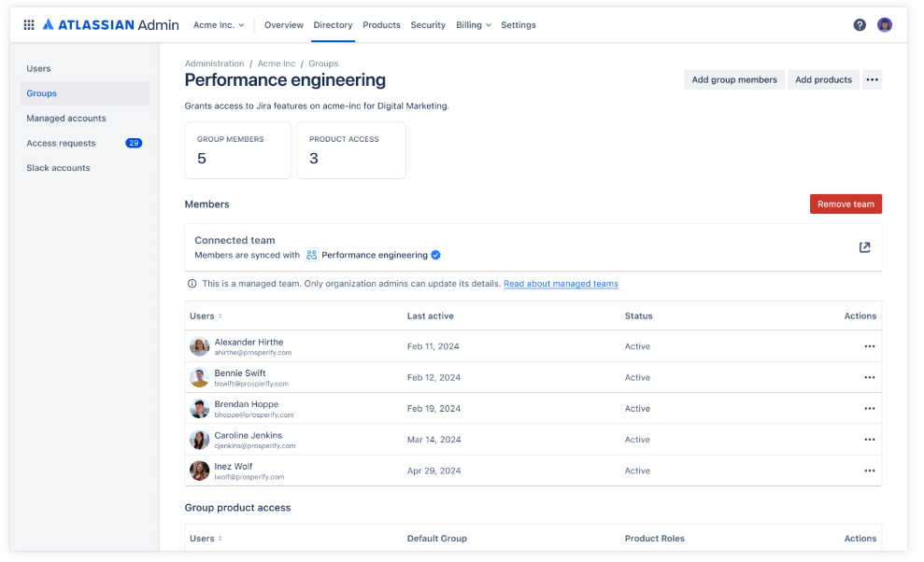924x562 pixels.
Task: Open Access requests with 29 badge
Action: [85, 143]
